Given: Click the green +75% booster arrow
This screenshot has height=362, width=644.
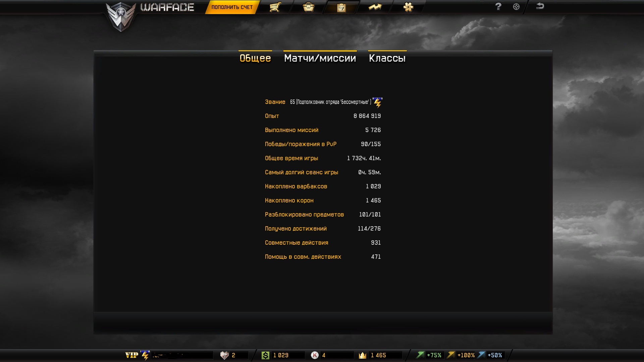Looking at the screenshot, I should click(420, 355).
